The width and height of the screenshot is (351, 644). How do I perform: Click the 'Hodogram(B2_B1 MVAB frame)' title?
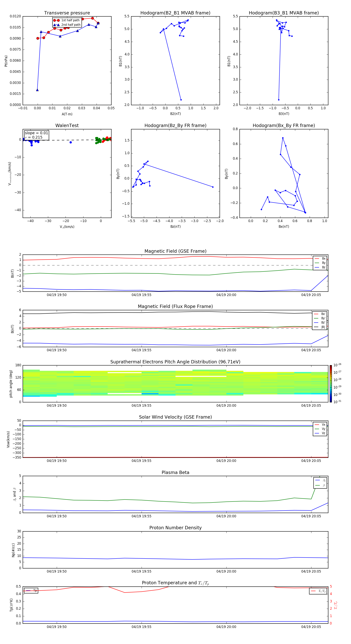coord(175,13)
